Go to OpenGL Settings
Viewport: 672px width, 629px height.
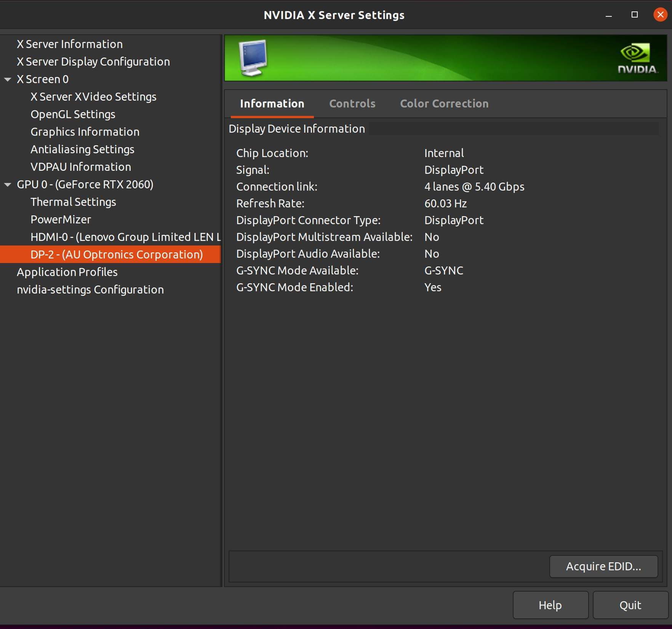tap(73, 114)
